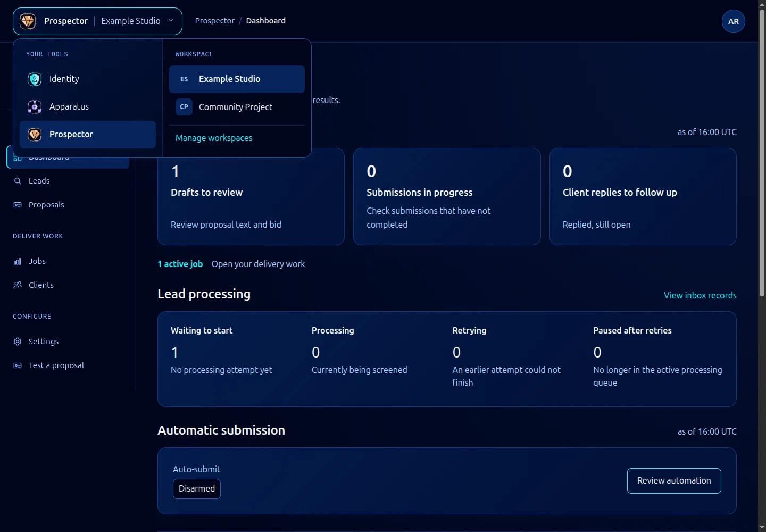Screen dimensions: 766x532
Task: Open Client replies to follow up card
Action: point(643,197)
